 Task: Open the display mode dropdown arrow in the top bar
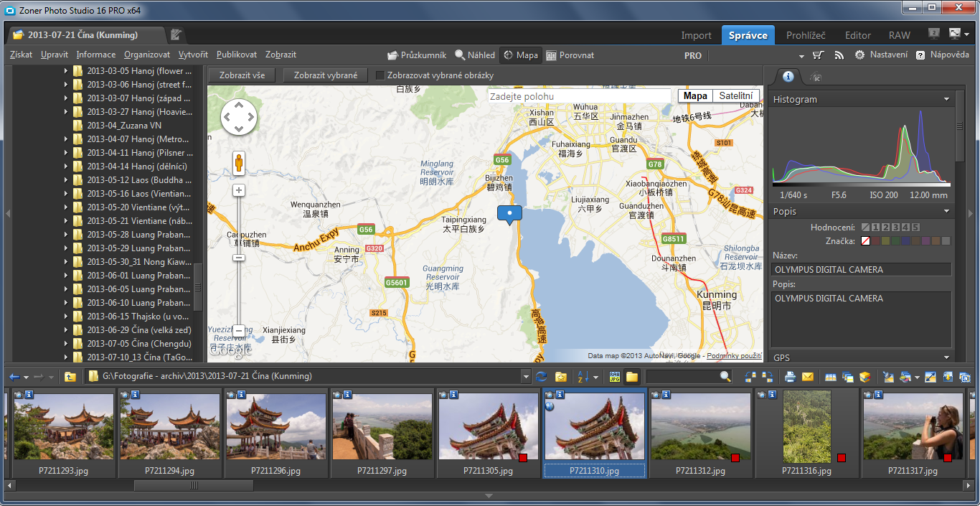pos(966,34)
